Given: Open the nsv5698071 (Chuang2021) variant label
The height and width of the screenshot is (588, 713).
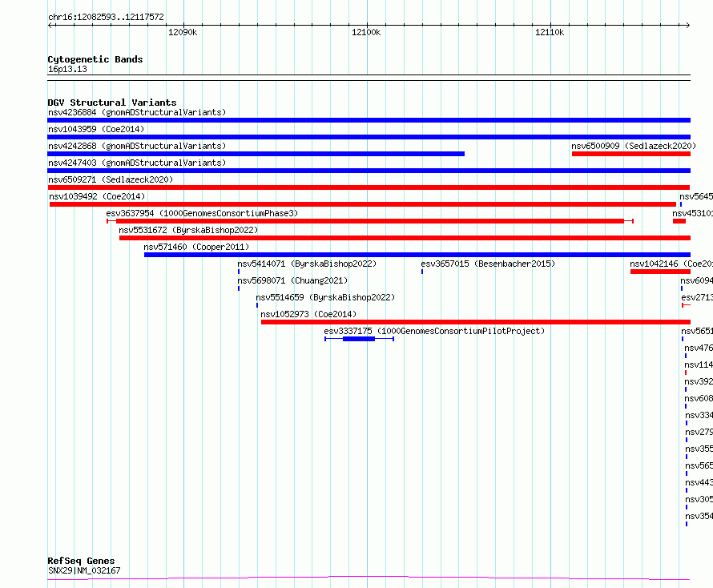Looking at the screenshot, I should pos(292,280).
